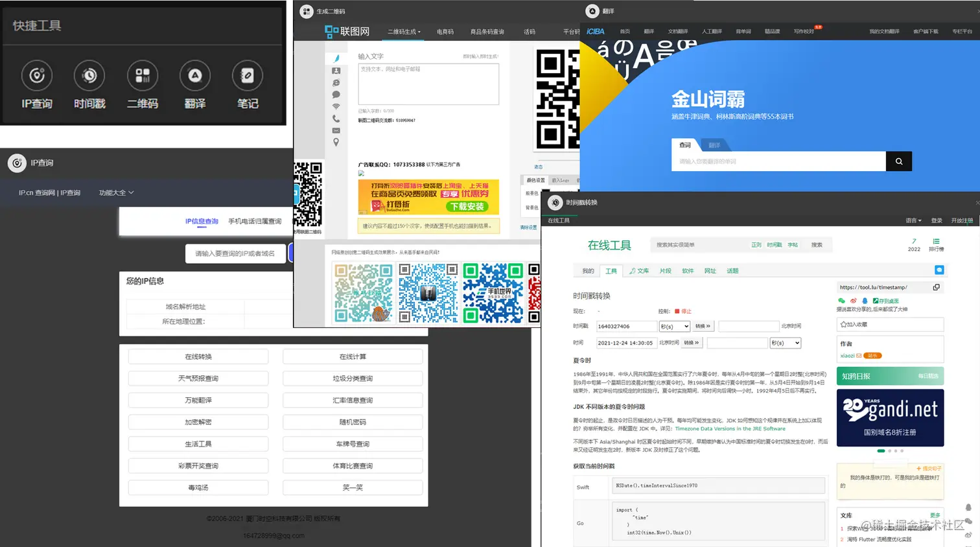Open the 二维码 quick tool icon
980x547 pixels.
pyautogui.click(x=143, y=76)
